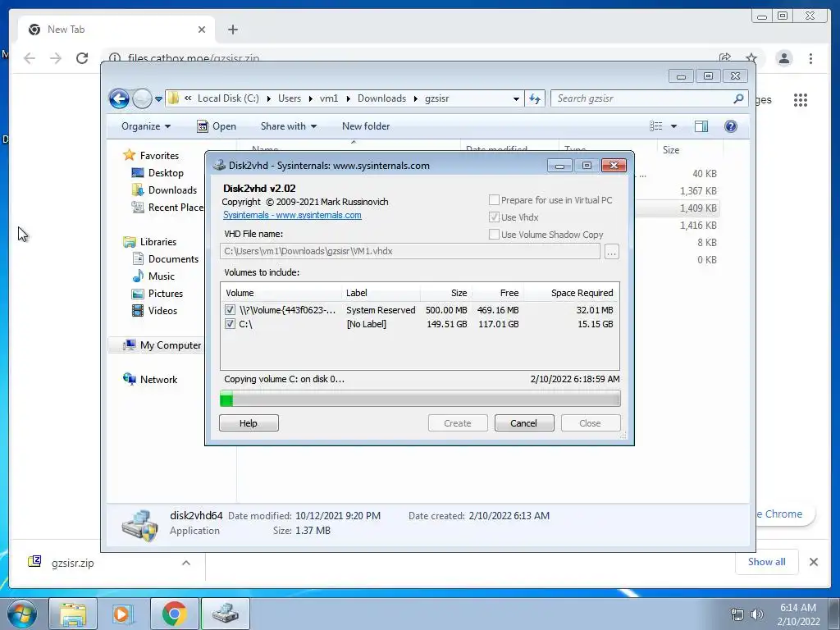The width and height of the screenshot is (840, 630).
Task: Open the Google apps grid icon
Action: pos(801,99)
